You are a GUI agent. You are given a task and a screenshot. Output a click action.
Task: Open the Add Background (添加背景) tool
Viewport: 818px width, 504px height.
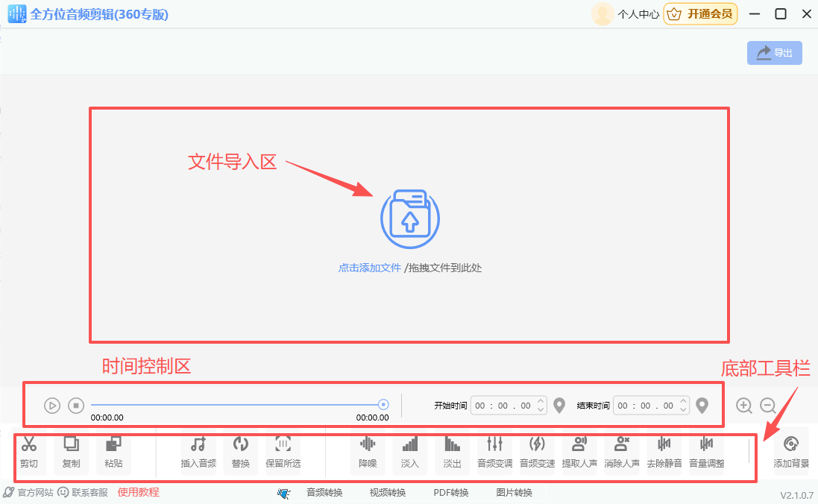click(791, 451)
